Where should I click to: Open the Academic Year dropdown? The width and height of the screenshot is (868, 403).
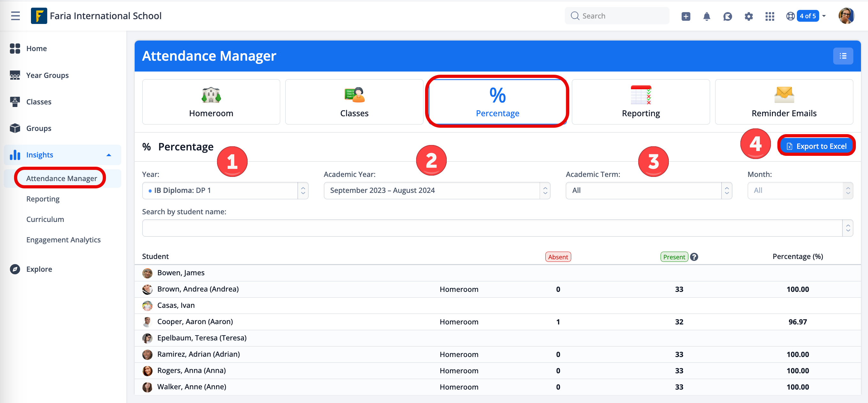pos(437,191)
